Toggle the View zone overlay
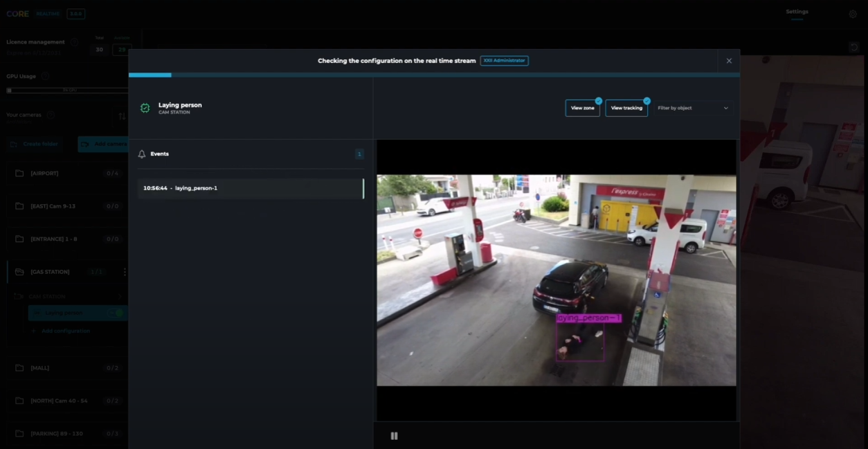868x449 pixels. point(582,108)
